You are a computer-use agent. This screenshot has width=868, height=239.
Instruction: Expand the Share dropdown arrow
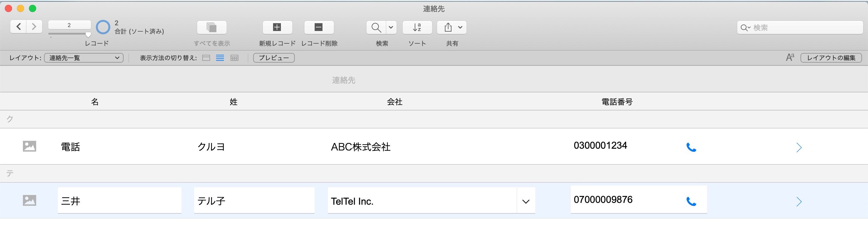(460, 27)
